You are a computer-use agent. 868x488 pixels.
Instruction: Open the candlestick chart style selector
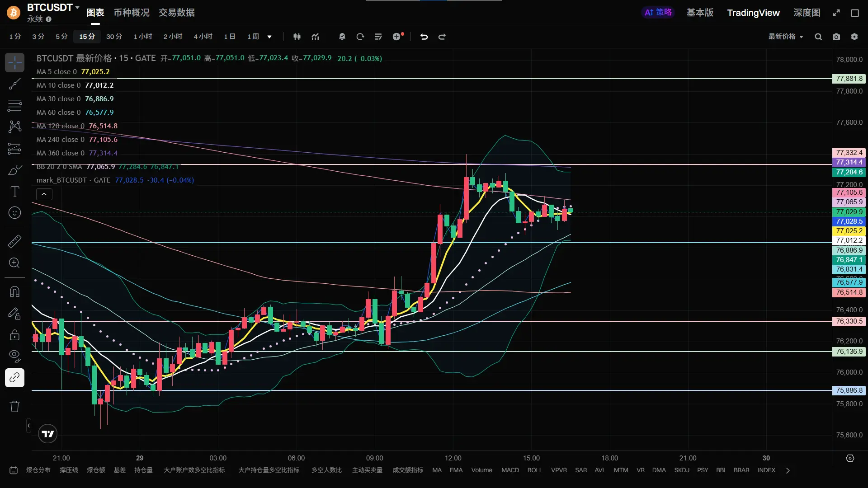(x=297, y=37)
